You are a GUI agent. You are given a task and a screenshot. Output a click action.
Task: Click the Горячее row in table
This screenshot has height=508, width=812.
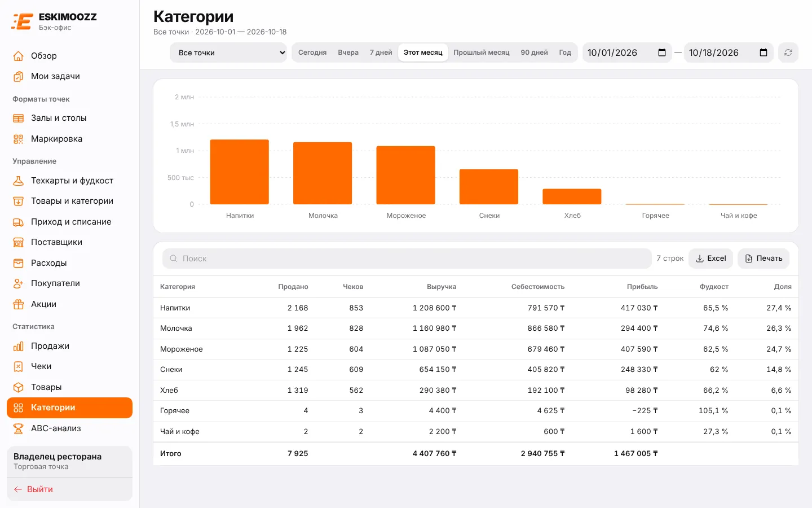pos(476,411)
